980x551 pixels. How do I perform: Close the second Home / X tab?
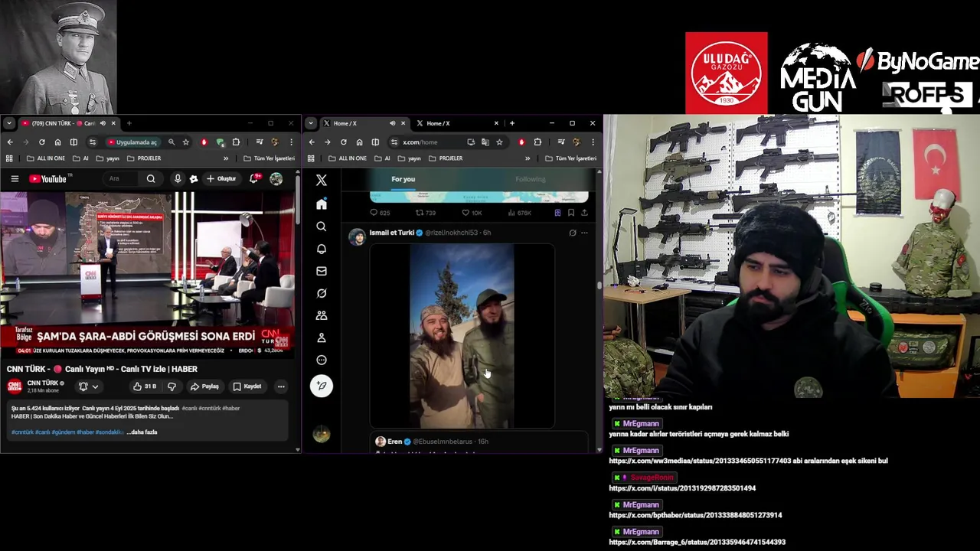(496, 123)
